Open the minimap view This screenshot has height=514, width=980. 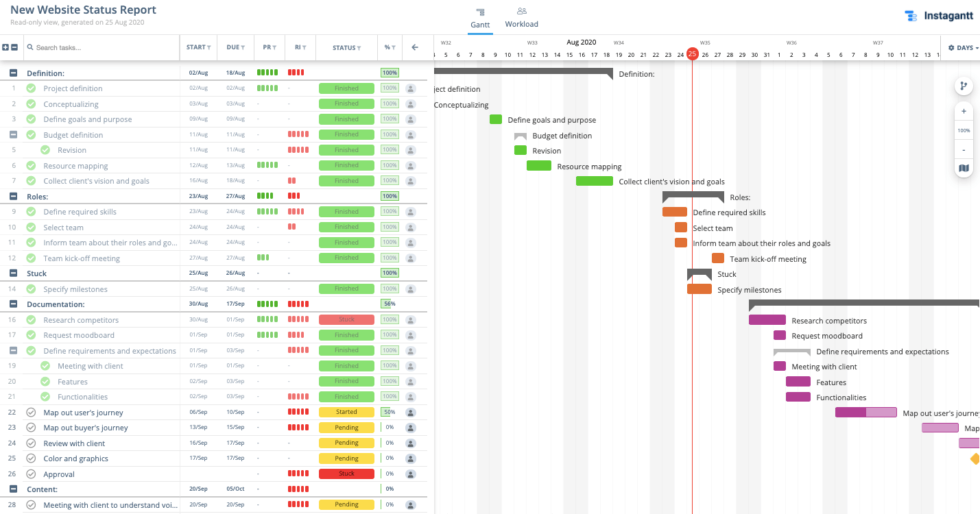click(x=964, y=168)
